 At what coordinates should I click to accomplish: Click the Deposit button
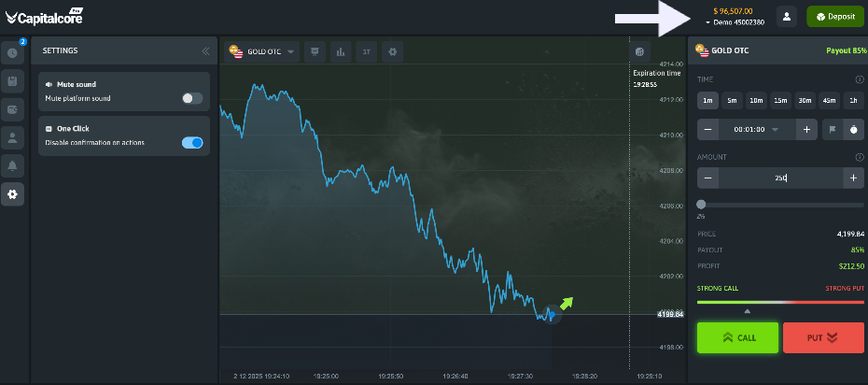tap(835, 17)
